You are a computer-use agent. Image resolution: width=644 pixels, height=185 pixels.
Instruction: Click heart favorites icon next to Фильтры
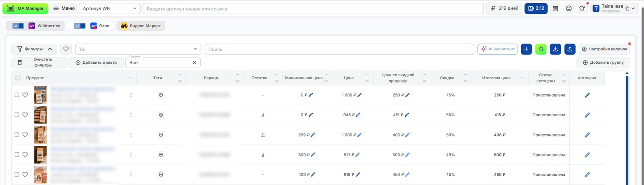point(66,49)
